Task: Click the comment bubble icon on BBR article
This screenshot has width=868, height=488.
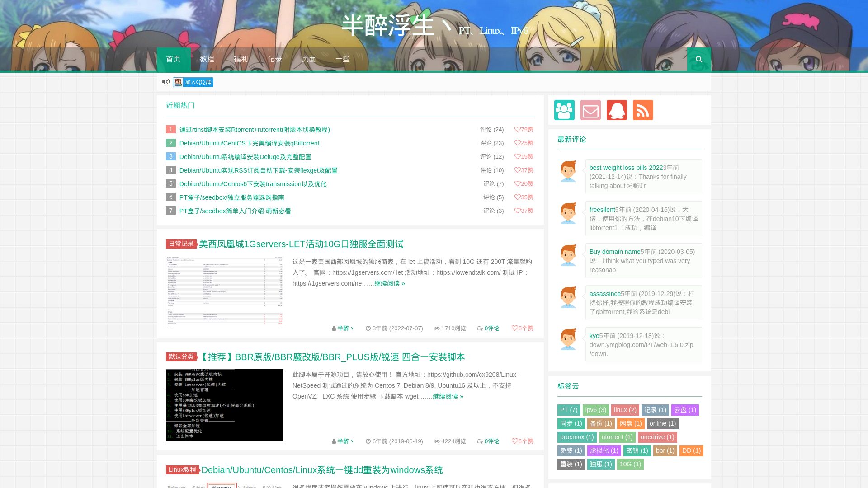Action: click(479, 441)
